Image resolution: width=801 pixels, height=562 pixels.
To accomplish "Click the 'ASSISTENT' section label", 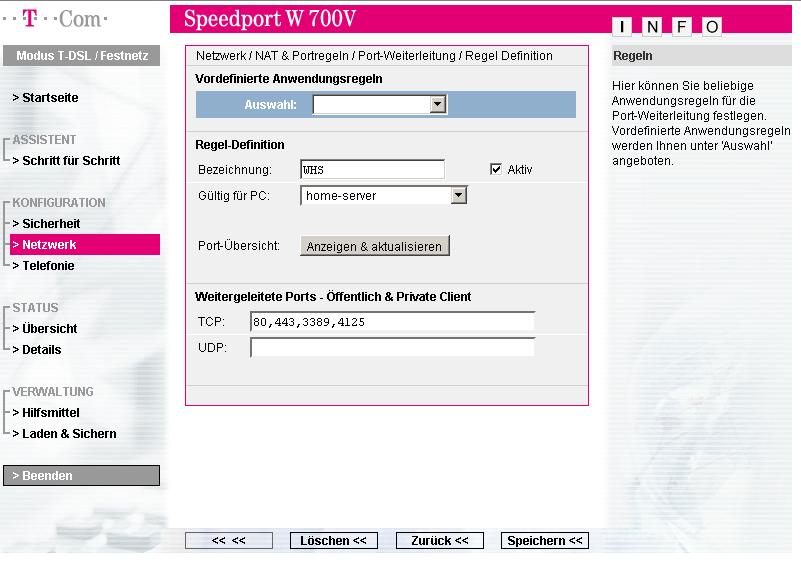I will coord(44,140).
